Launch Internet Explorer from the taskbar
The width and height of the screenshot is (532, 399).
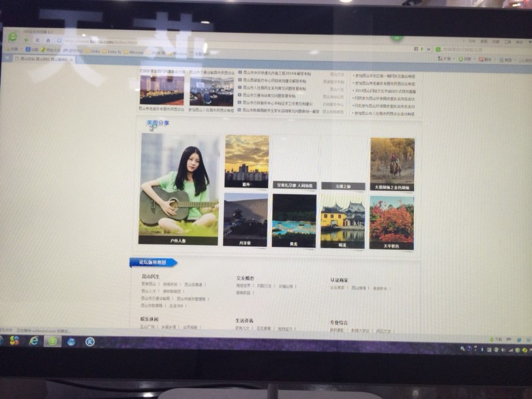[x=34, y=340]
